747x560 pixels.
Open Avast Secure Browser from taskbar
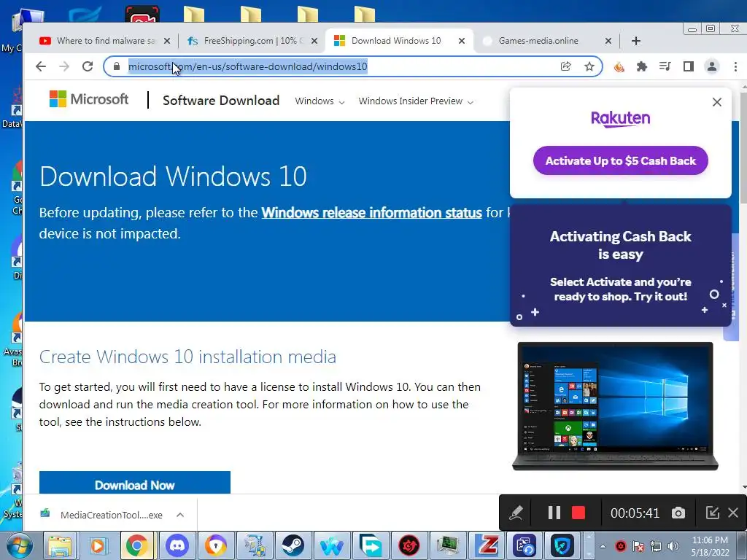[215, 545]
